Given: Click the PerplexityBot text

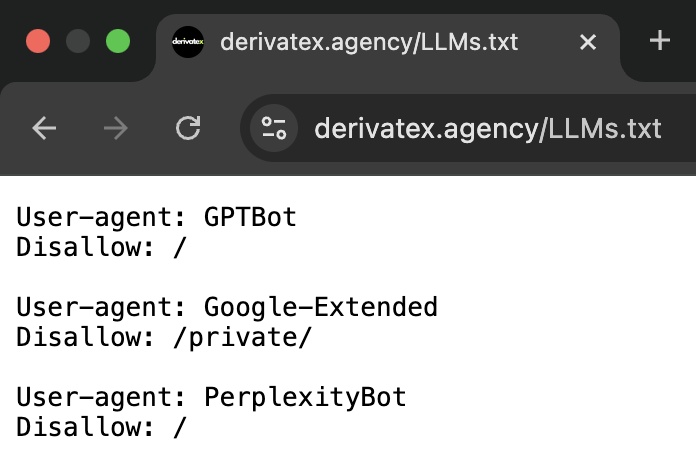Looking at the screenshot, I should click(x=305, y=397).
